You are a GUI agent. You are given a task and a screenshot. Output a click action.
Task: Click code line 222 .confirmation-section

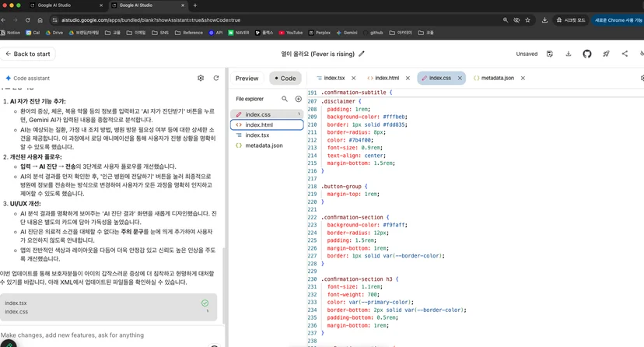(355, 217)
